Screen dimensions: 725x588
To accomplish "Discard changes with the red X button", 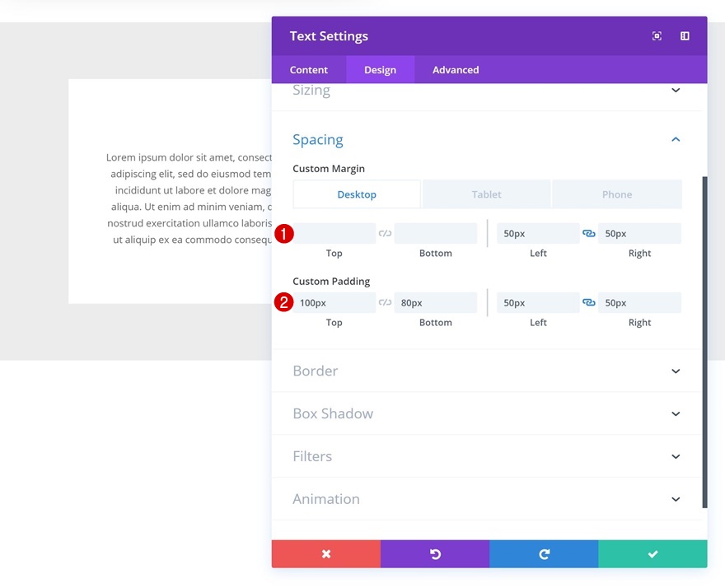I will click(x=325, y=553).
